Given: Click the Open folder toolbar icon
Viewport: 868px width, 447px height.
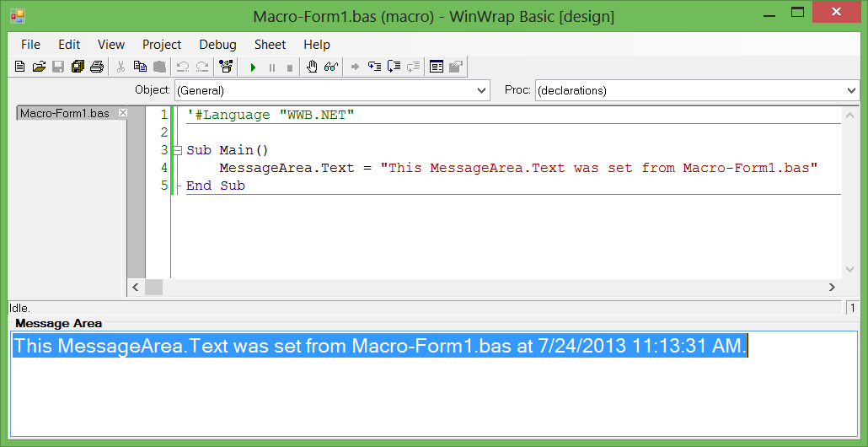Looking at the screenshot, I should click(39, 67).
